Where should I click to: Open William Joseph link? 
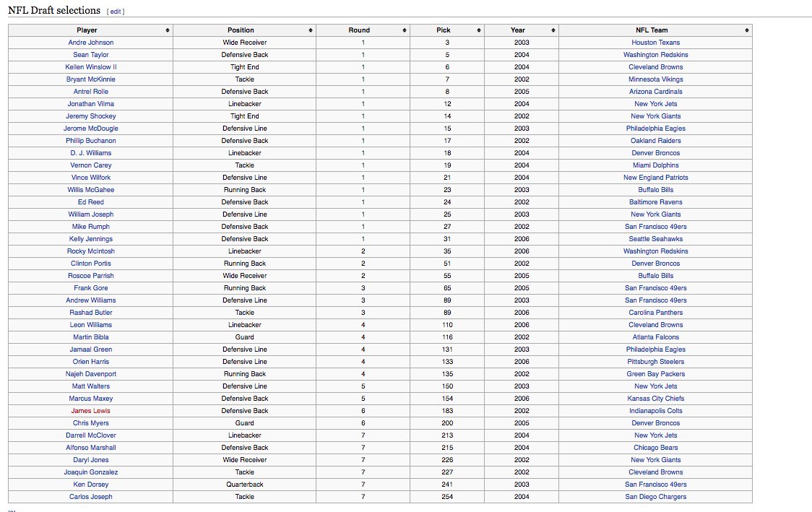[90, 214]
